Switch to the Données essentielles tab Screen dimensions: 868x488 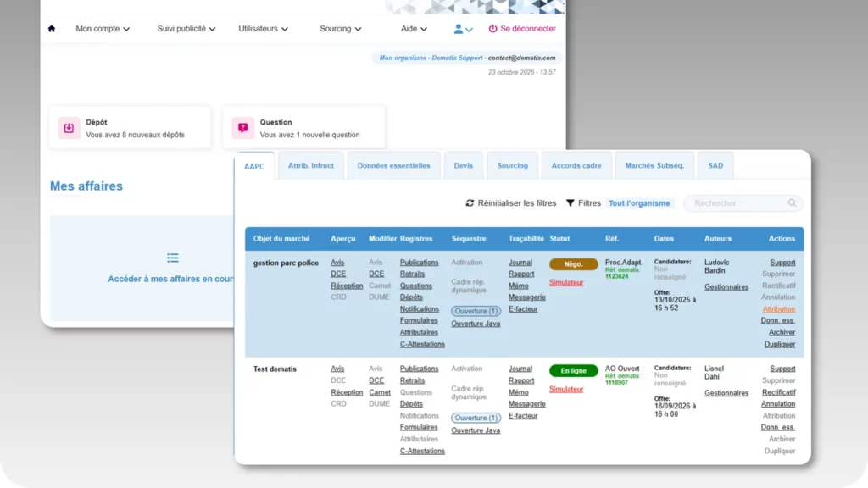click(393, 165)
